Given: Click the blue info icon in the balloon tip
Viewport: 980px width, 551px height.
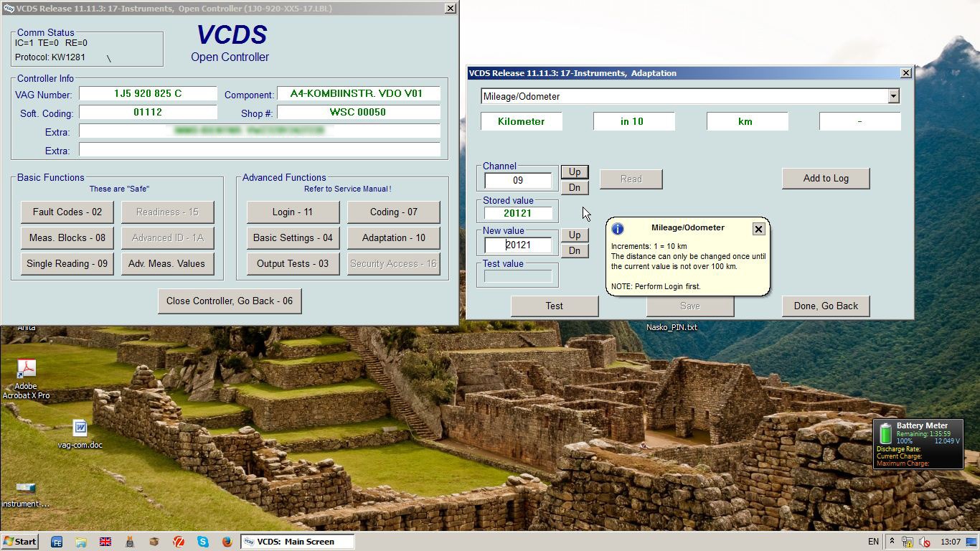Looking at the screenshot, I should click(x=617, y=229).
